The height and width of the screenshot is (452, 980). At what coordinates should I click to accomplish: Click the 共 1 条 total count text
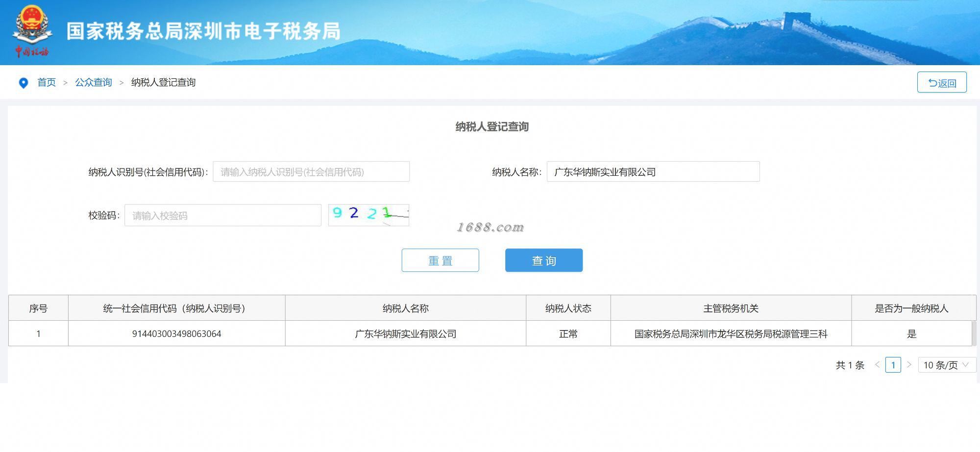pos(850,365)
